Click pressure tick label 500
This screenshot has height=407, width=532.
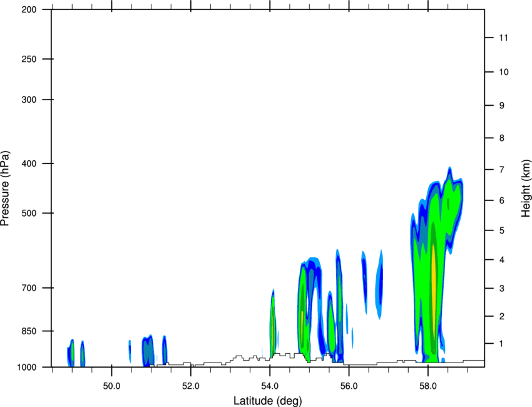[x=29, y=213]
